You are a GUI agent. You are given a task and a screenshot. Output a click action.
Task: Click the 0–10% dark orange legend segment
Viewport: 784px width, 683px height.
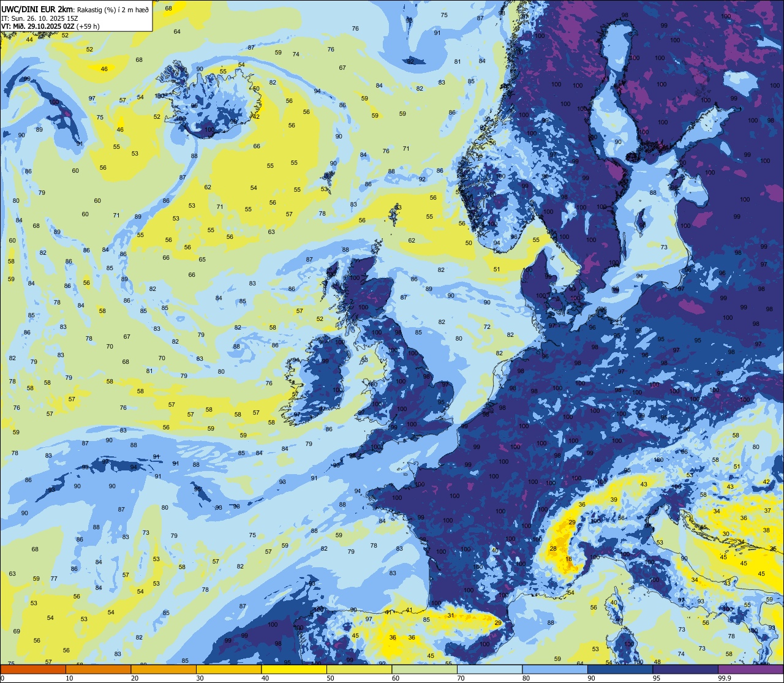coord(33,669)
